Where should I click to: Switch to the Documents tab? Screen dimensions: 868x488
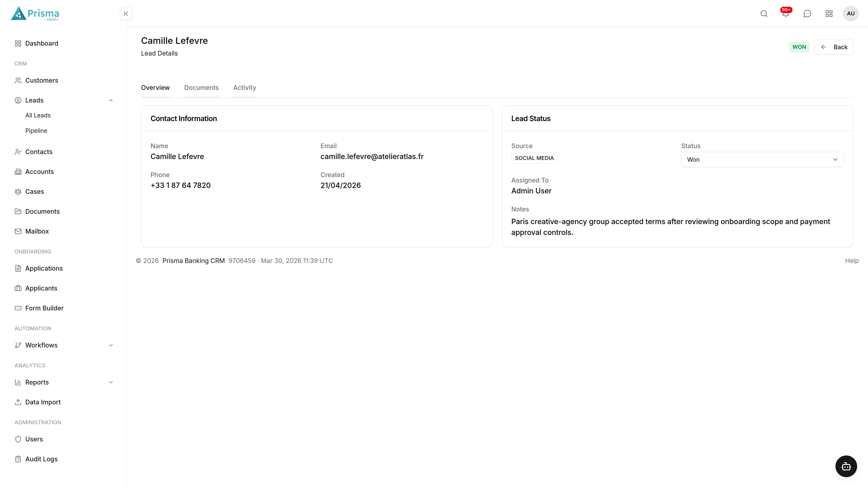[201, 88]
